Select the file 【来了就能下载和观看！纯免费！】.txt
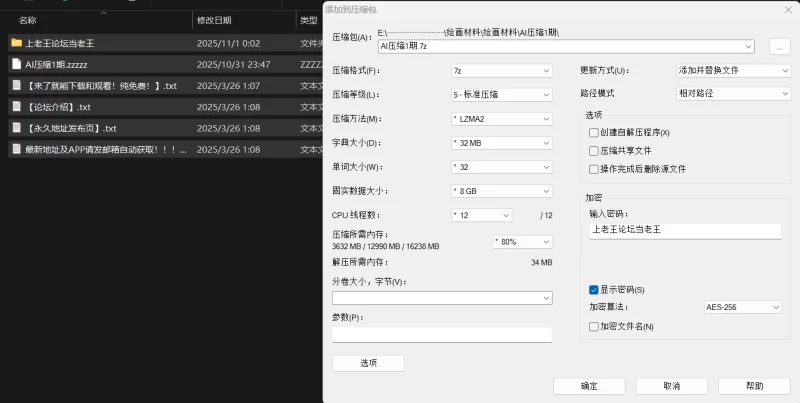Image resolution: width=800 pixels, height=403 pixels. point(101,86)
